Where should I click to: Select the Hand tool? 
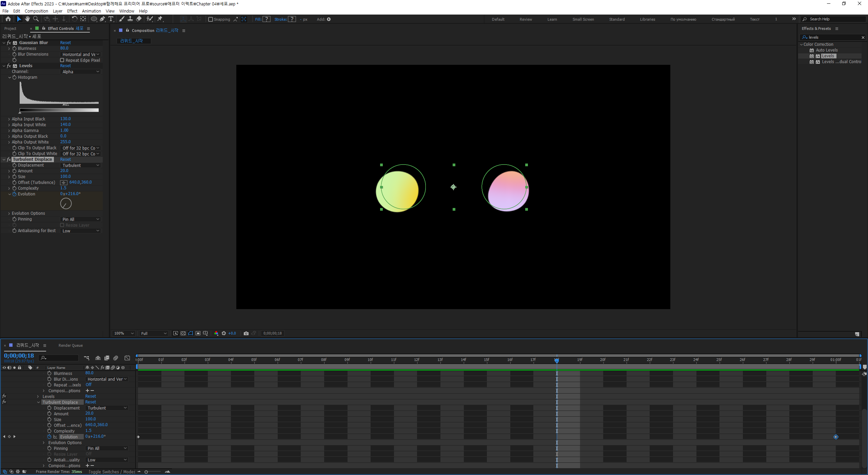coord(27,19)
